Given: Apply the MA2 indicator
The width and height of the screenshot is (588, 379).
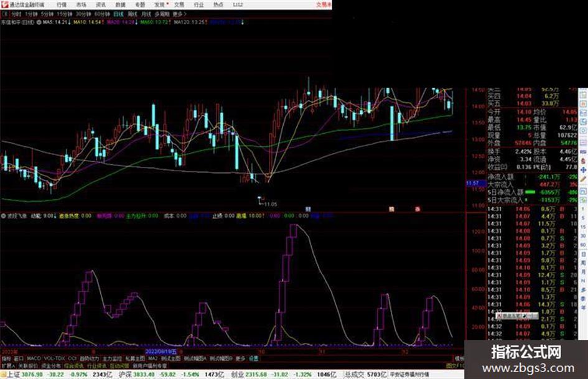Looking at the screenshot, I should click(152, 358).
